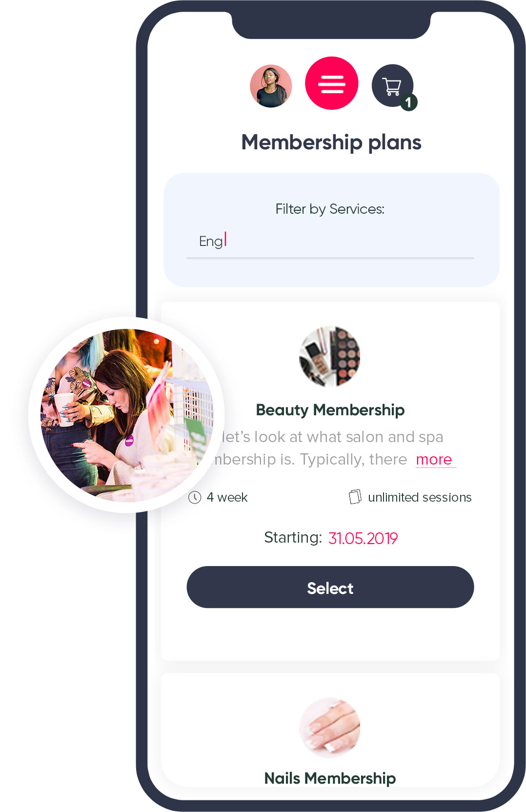
Task: Open the shopping cart
Action: point(391,85)
